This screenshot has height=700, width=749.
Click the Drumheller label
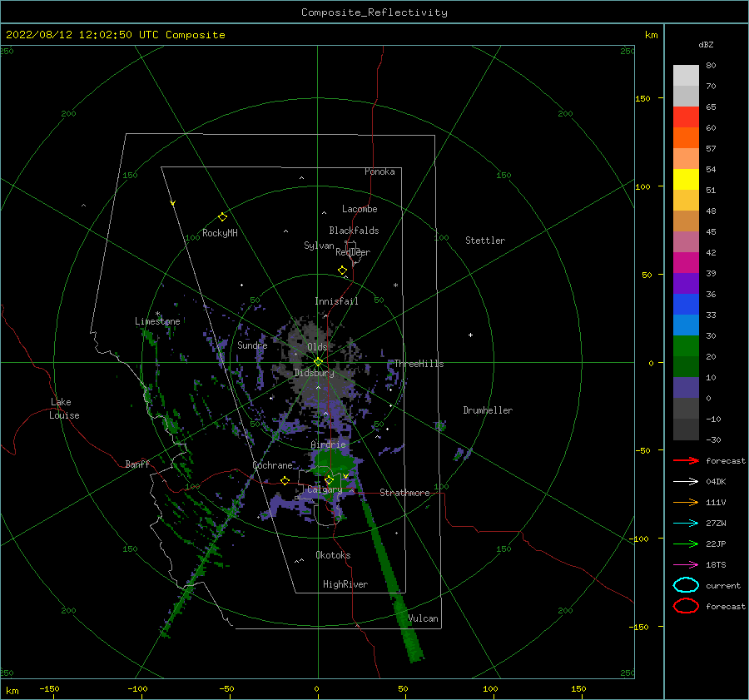488,410
